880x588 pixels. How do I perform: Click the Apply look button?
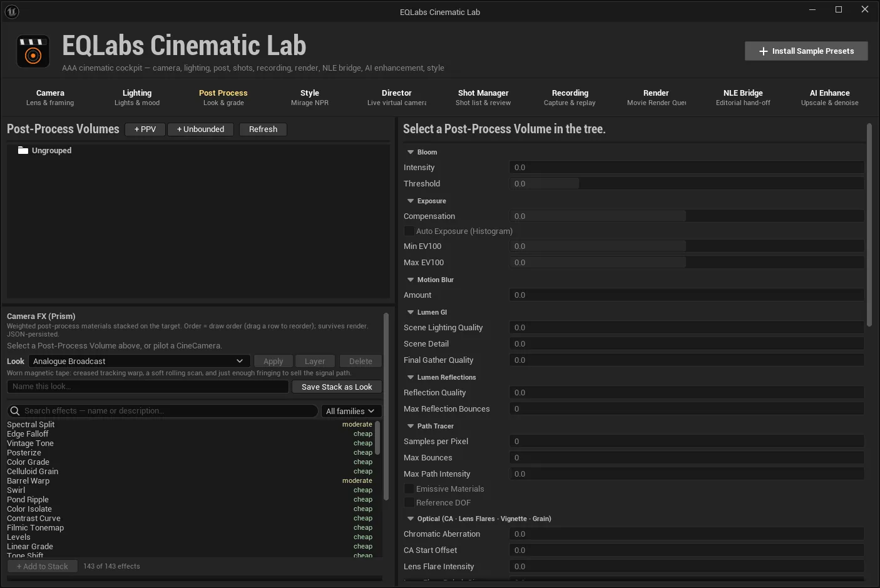pyautogui.click(x=273, y=361)
